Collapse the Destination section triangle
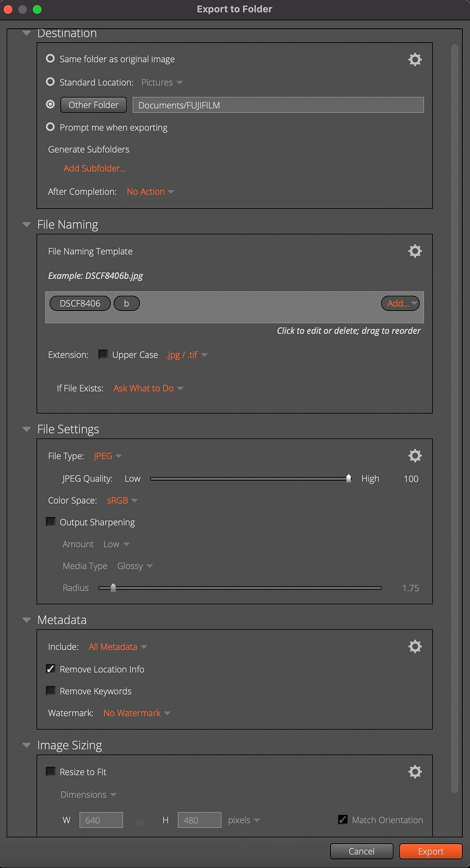This screenshot has height=868, width=470. [x=26, y=33]
